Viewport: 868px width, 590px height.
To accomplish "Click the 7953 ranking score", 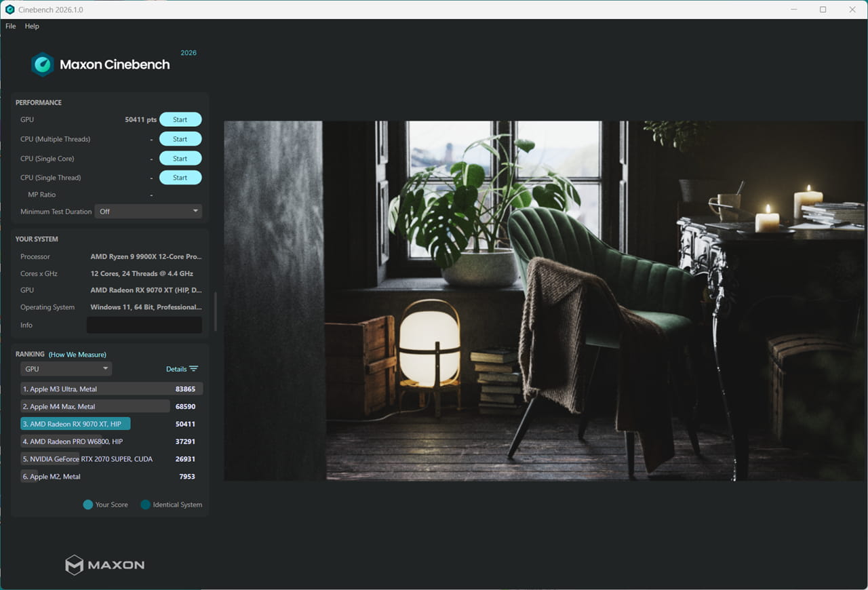I will 187,477.
